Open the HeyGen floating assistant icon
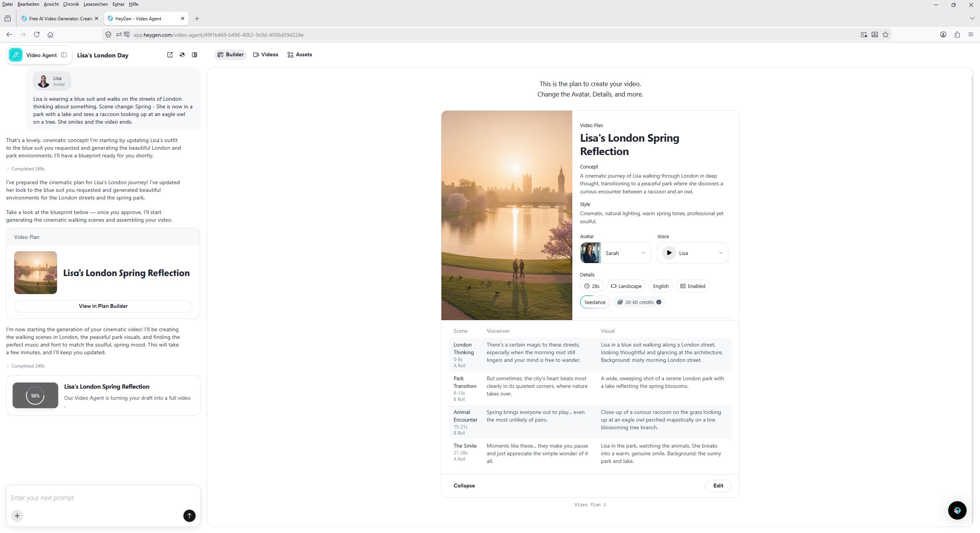Image resolution: width=980 pixels, height=533 pixels. pos(957,510)
